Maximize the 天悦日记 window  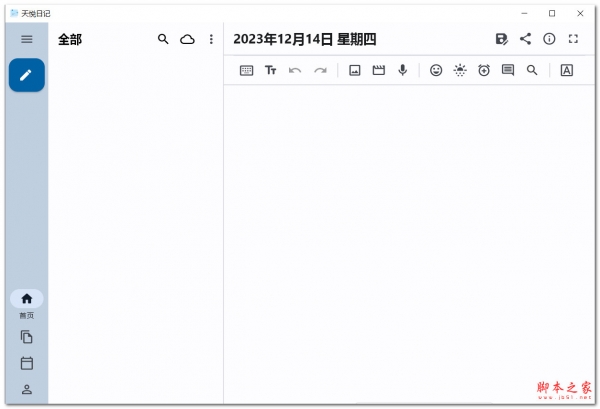[552, 13]
